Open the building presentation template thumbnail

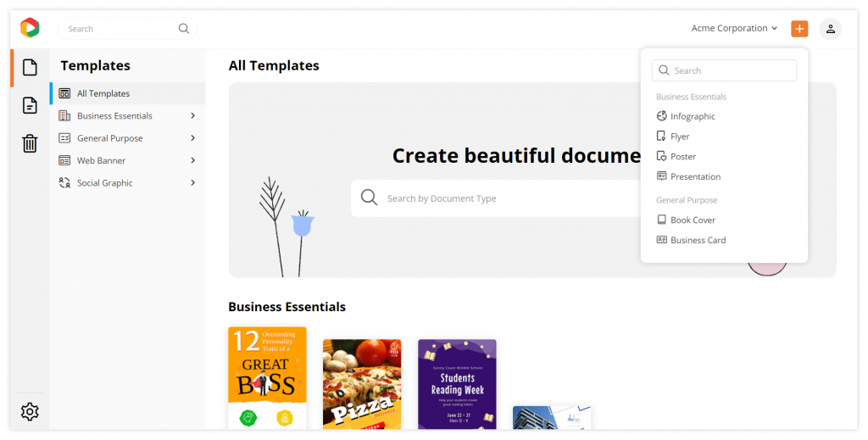point(552,417)
